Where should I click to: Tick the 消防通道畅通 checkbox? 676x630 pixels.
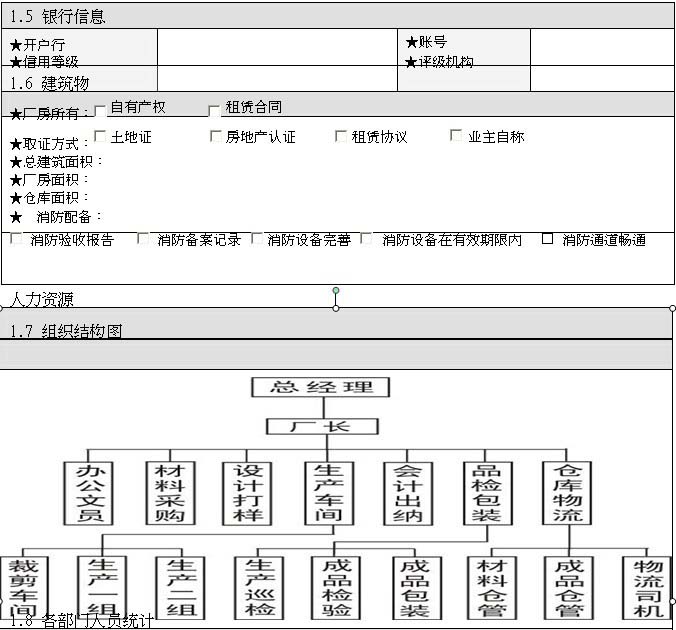coord(547,239)
